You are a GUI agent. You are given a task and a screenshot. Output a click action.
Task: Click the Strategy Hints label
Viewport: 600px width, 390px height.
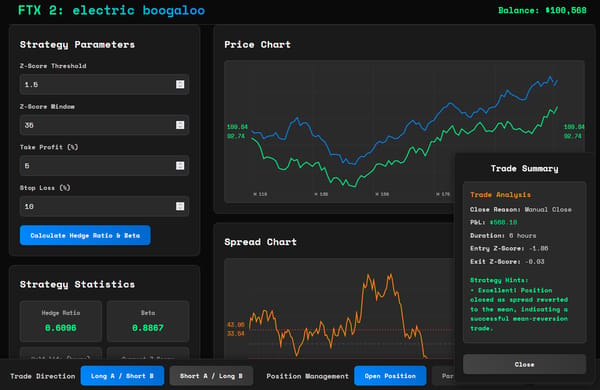499,280
